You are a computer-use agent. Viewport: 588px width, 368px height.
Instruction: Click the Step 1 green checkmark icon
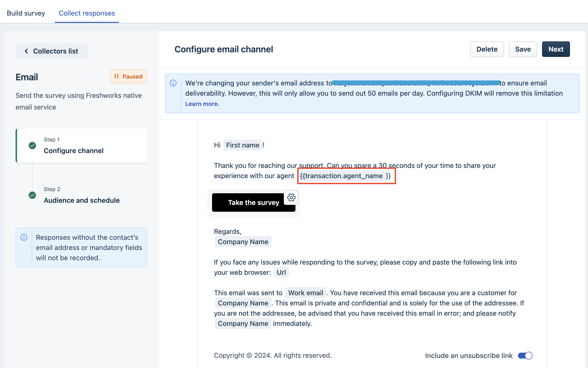coord(32,146)
